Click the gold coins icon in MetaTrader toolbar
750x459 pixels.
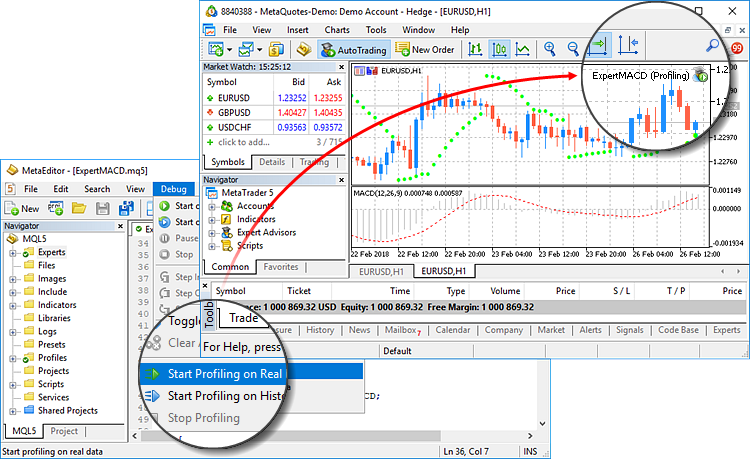click(276, 49)
